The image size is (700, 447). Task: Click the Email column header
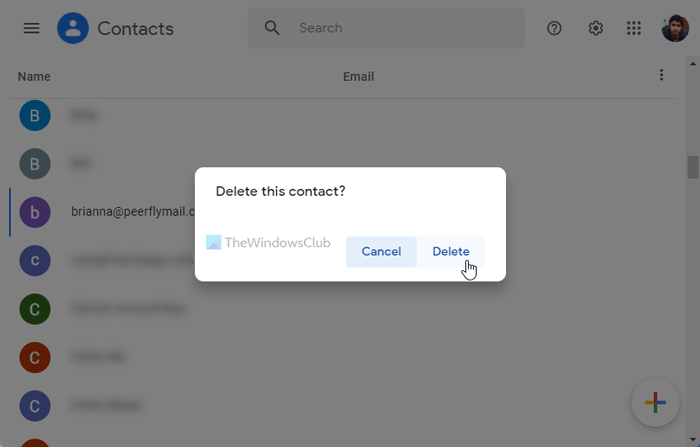[358, 77]
